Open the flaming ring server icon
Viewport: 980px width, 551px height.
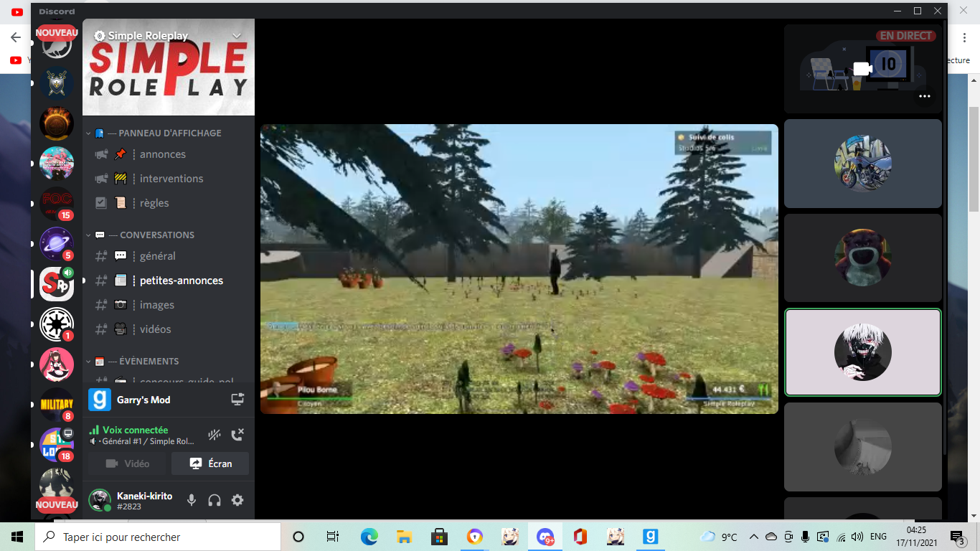click(x=57, y=123)
